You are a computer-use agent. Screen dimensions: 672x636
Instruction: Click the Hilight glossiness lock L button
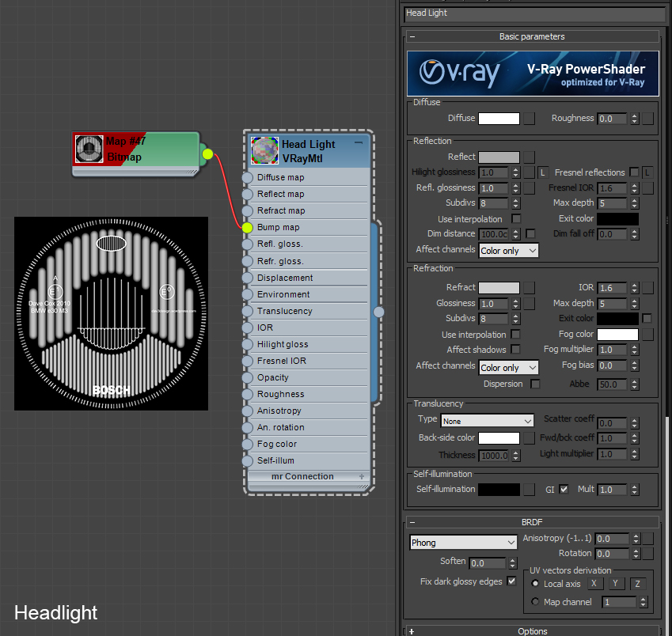[x=542, y=172]
